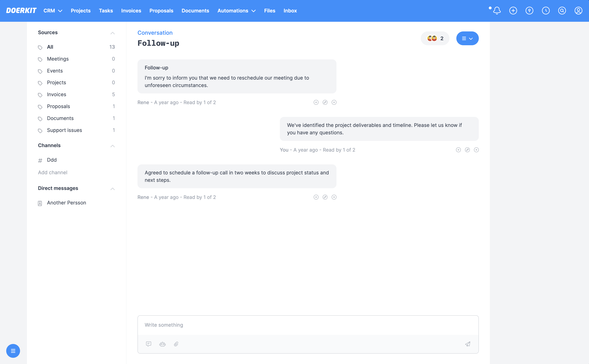Viewport: 589px width, 364px height.
Task: Open your user profile icon
Action: (x=578, y=11)
